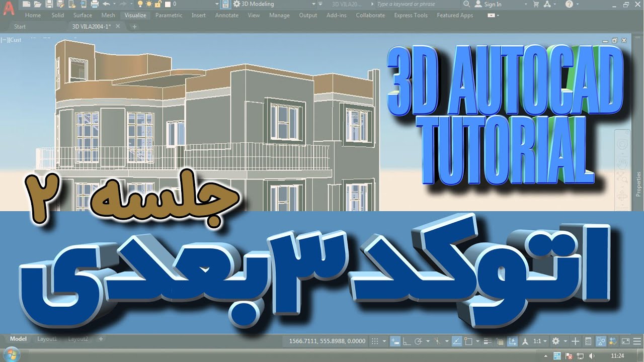644x362 pixels.
Task: Open the 3D Modeling workspace dropdown
Action: (313, 4)
